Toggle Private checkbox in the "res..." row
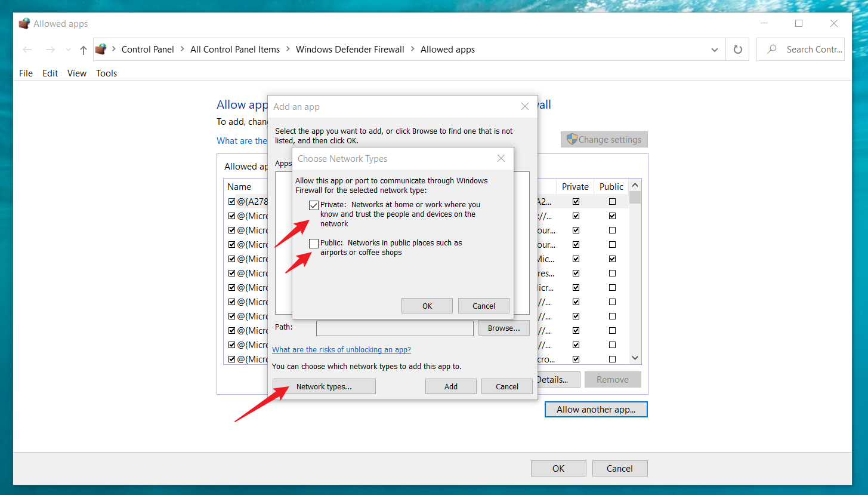Viewport: 868px width, 495px height. click(576, 273)
